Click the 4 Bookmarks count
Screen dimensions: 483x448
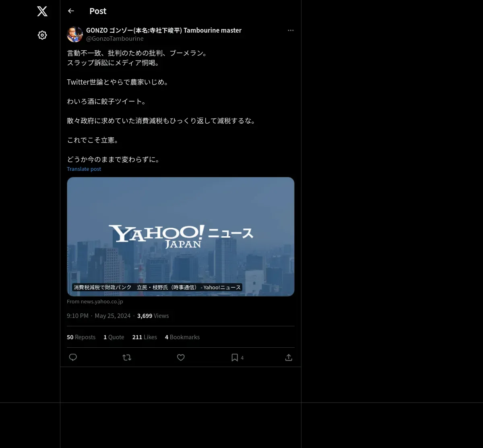182,337
